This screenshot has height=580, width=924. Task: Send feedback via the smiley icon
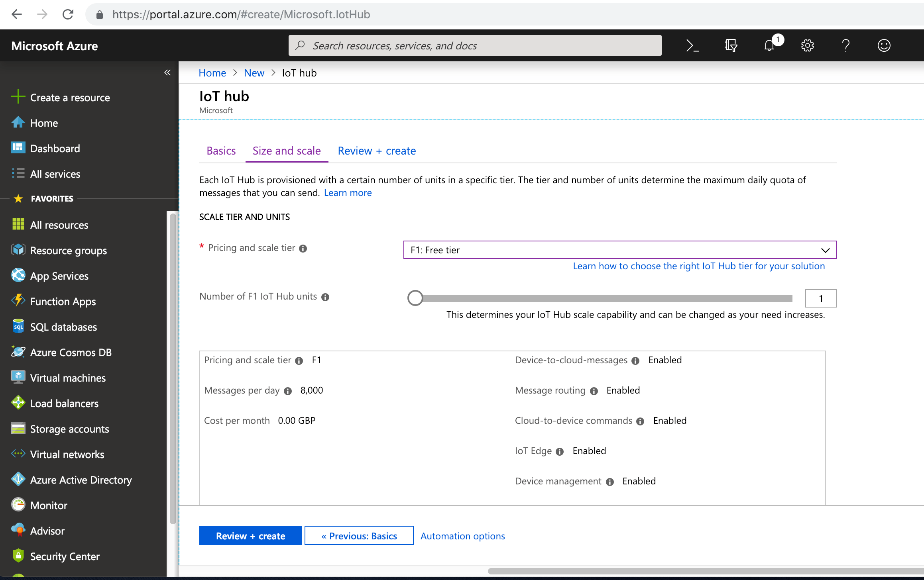click(883, 45)
